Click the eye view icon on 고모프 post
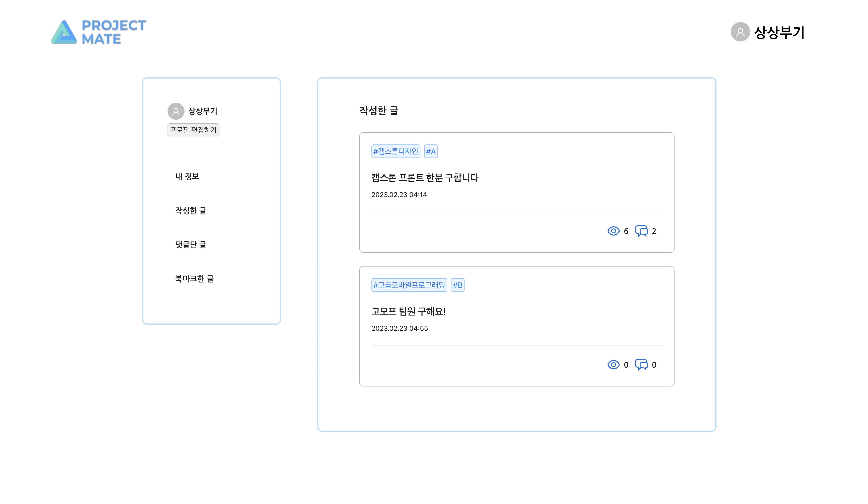868x504 pixels. point(613,365)
